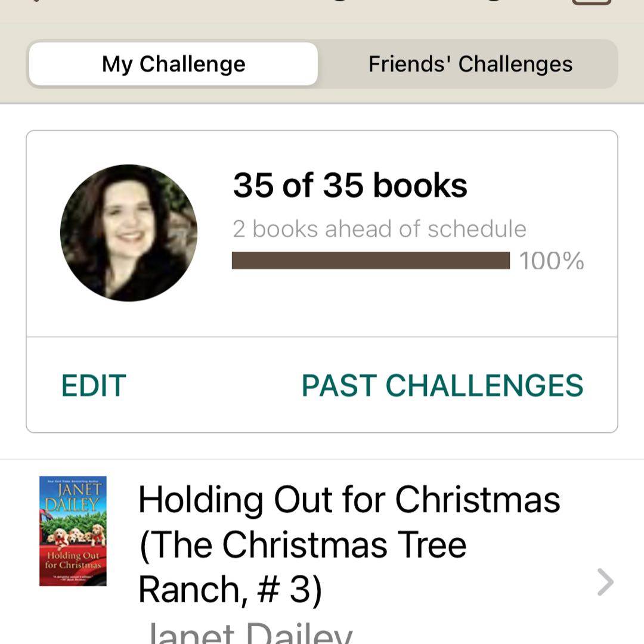Tap the back arrow at top-left edge
This screenshot has height=644, width=644.
[x=36, y=2]
